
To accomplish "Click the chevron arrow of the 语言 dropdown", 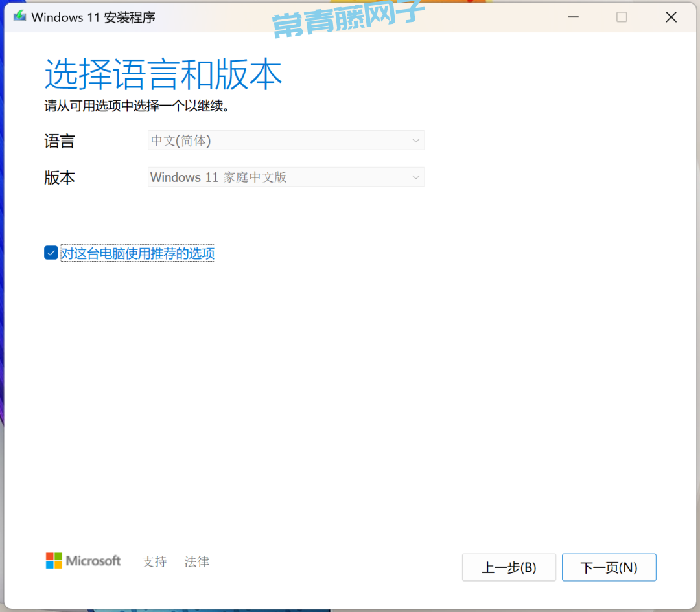I will tap(415, 141).
